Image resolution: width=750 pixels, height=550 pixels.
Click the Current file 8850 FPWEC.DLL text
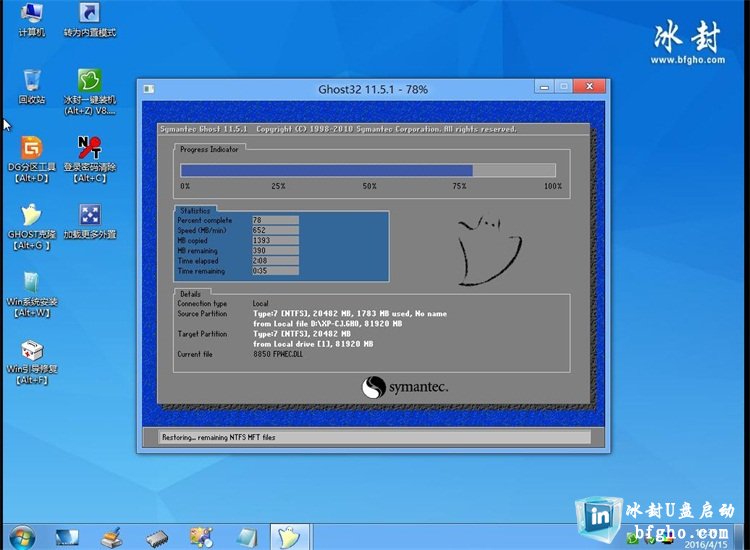pyautogui.click(x=278, y=354)
